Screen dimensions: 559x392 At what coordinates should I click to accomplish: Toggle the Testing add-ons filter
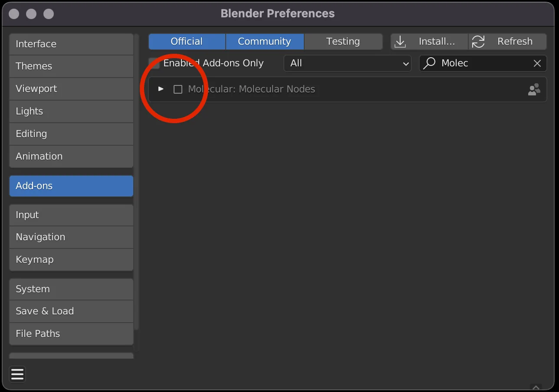pyautogui.click(x=343, y=42)
